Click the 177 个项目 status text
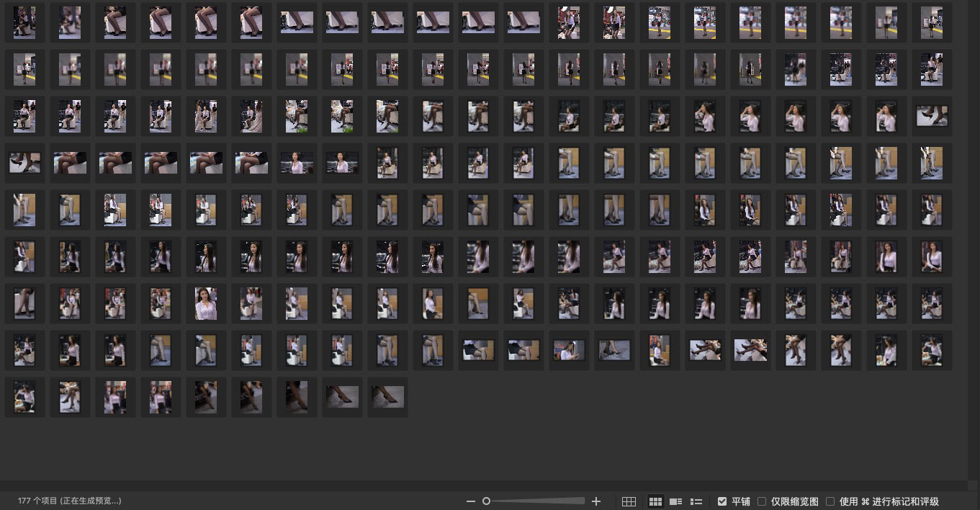Viewport: 980px width, 510px height. click(69, 501)
